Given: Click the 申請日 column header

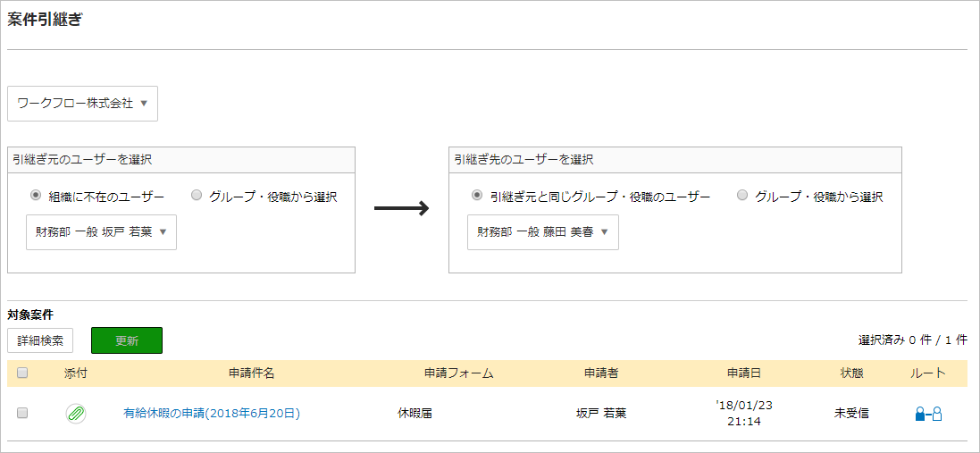Looking at the screenshot, I should point(744,373).
